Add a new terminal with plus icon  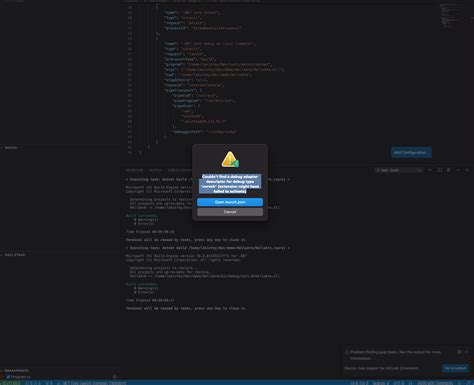tap(430, 170)
